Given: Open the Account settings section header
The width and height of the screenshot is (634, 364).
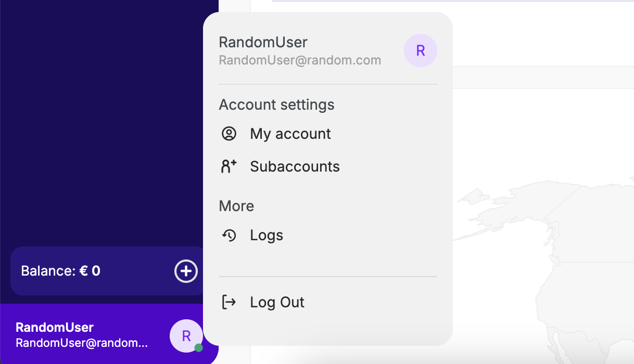Looking at the screenshot, I should pos(276,105).
